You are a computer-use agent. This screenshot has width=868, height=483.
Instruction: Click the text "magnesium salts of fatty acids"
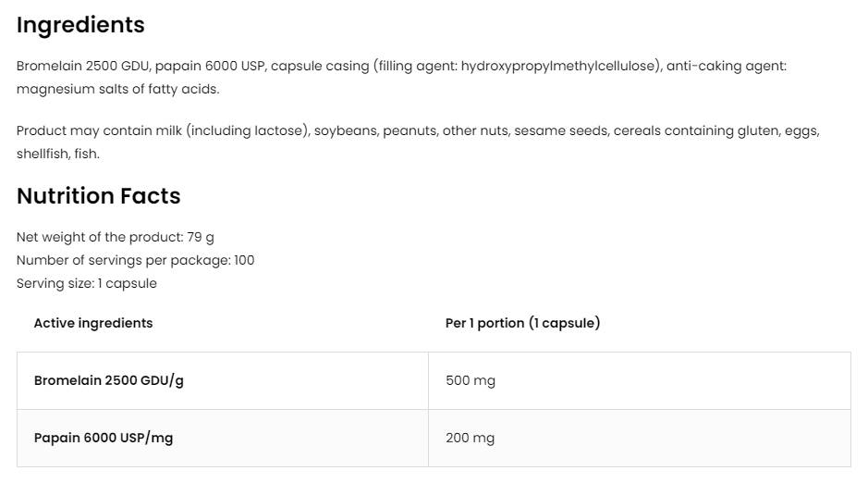[x=116, y=90]
